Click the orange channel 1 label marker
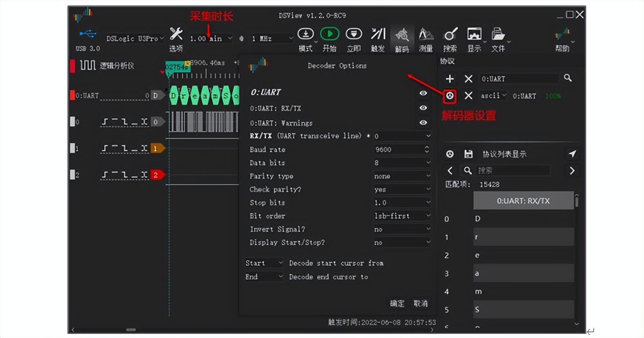 click(158, 148)
